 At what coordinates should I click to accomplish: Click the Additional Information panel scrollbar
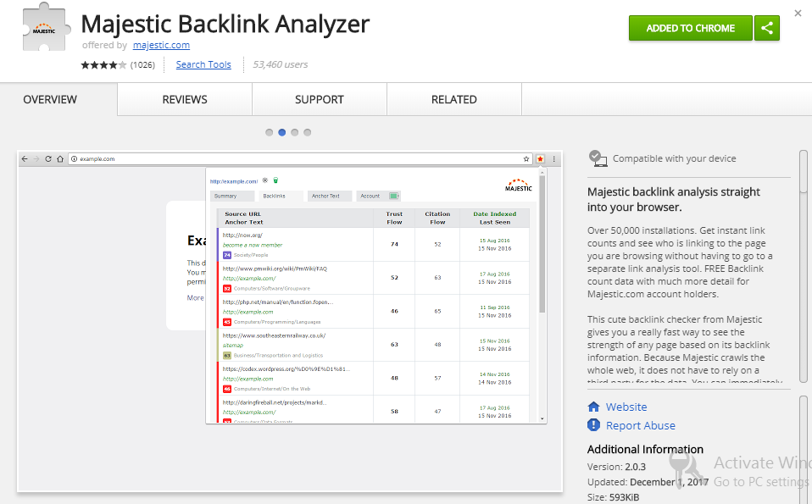(804, 450)
